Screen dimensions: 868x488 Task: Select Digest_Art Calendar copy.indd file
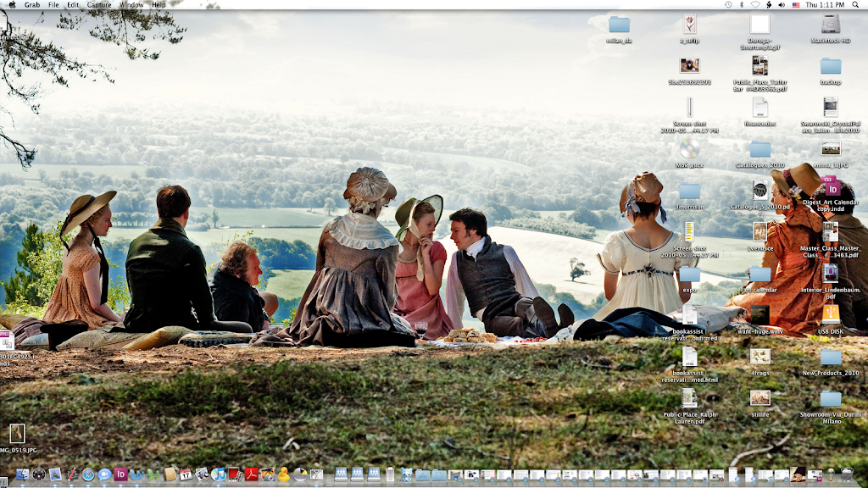831,187
